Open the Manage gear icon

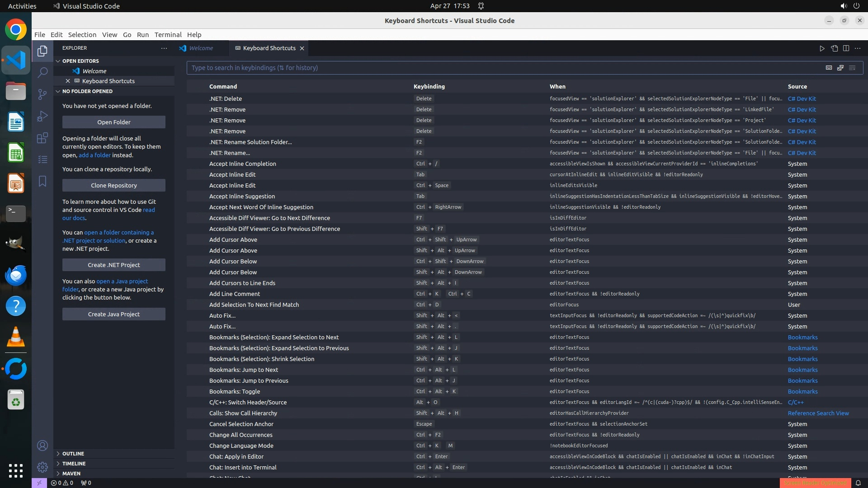(42, 467)
